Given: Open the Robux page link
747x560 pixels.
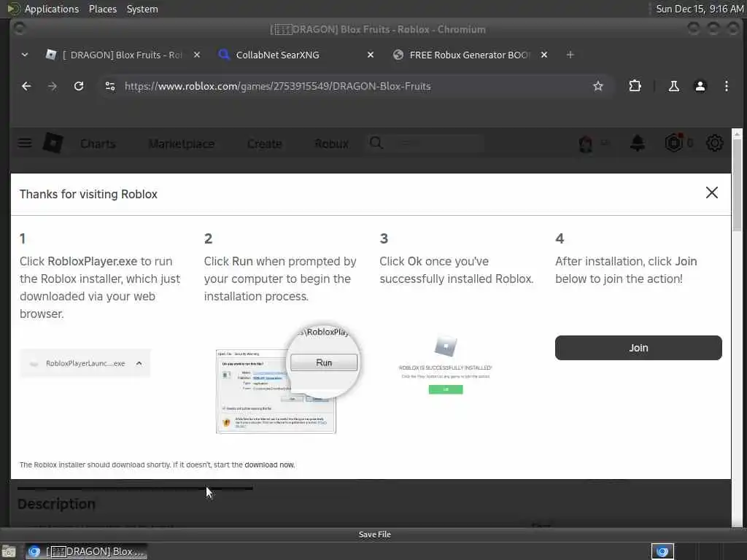Looking at the screenshot, I should [x=332, y=144].
